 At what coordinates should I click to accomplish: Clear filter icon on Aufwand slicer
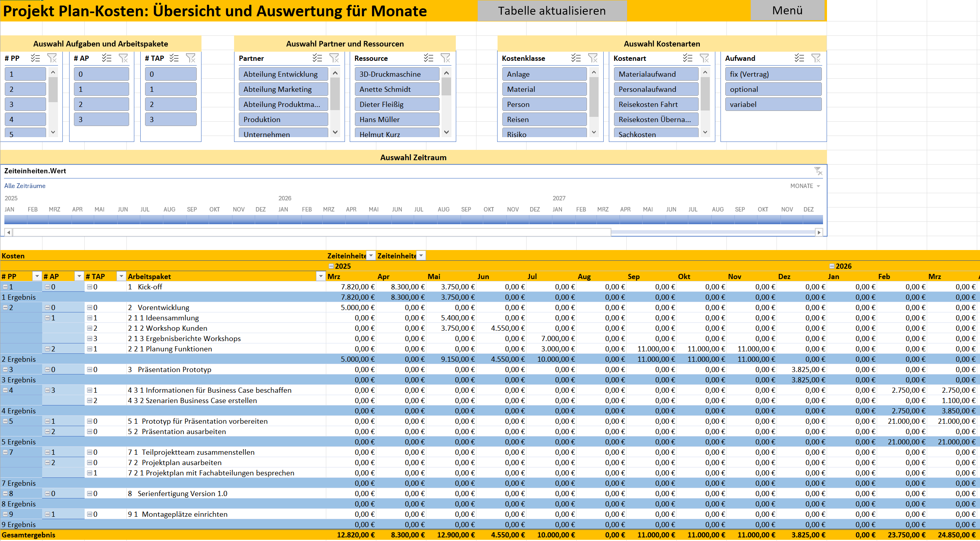[x=816, y=58]
